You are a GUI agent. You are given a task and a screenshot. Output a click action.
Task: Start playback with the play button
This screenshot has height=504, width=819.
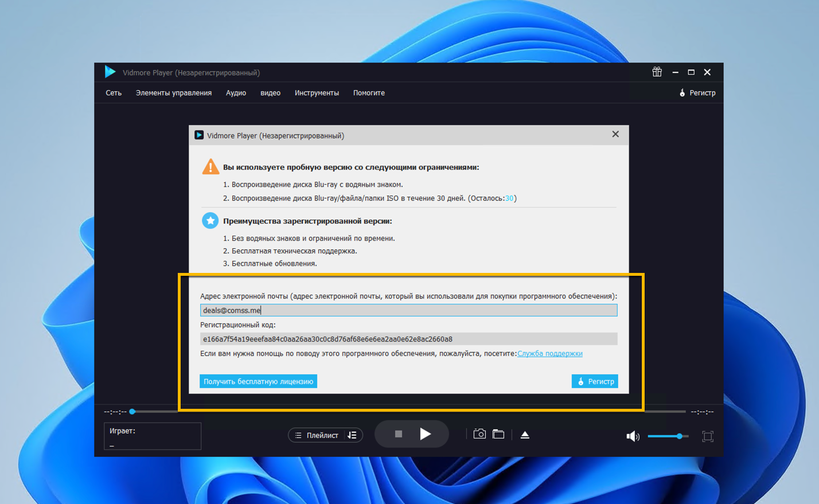(x=425, y=434)
